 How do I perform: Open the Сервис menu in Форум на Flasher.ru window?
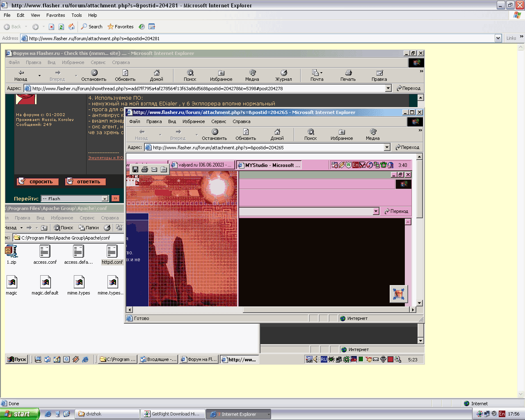coord(98,62)
